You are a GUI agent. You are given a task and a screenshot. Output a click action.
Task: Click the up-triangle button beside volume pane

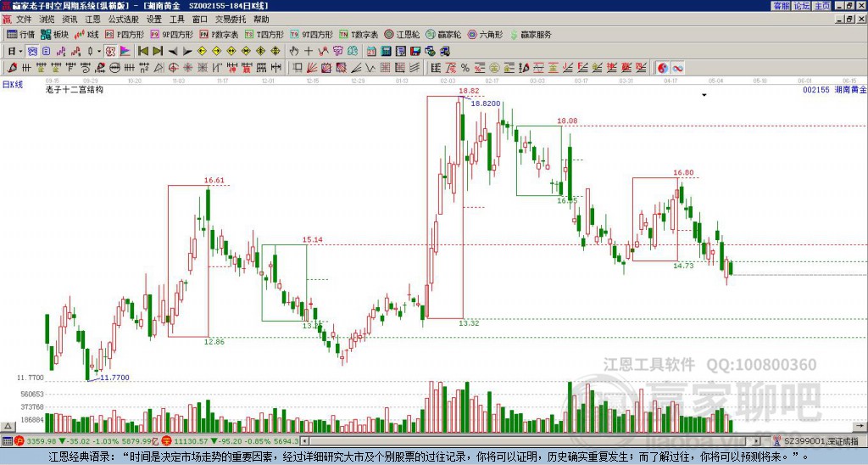[7, 427]
